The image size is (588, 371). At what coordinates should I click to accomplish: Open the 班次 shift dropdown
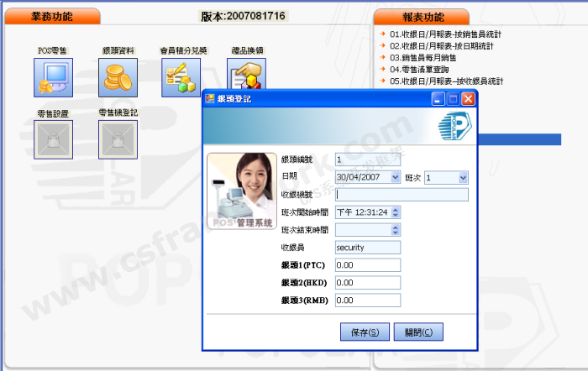[x=463, y=178]
